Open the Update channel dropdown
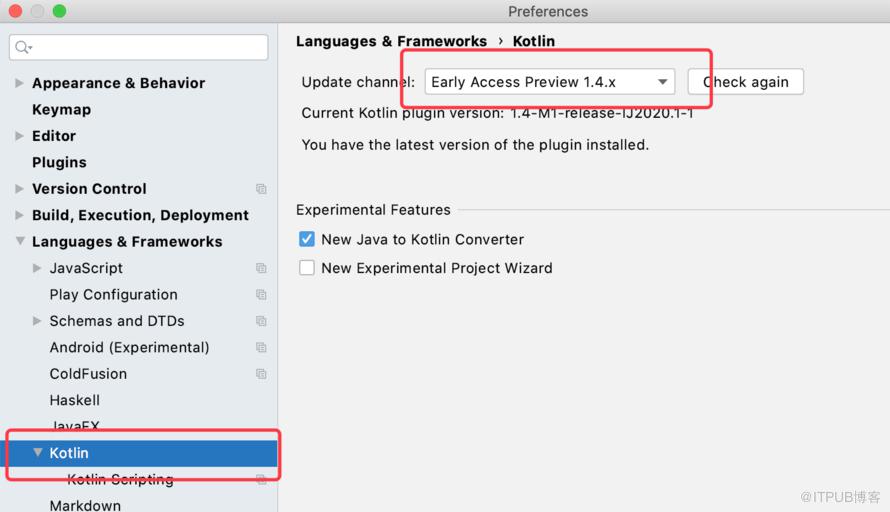Viewport: 890px width, 512px height. [x=549, y=82]
